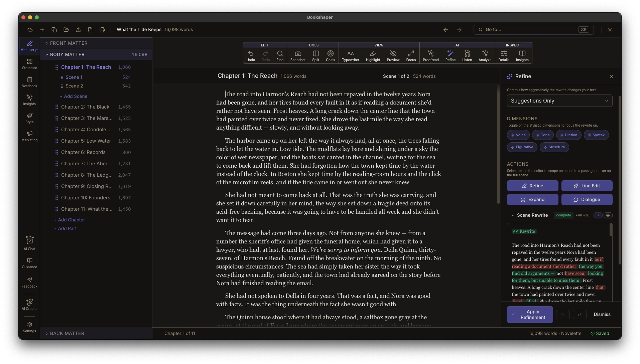The width and height of the screenshot is (640, 364).
Task: Open Chapter 10: Founders
Action: pos(86,198)
